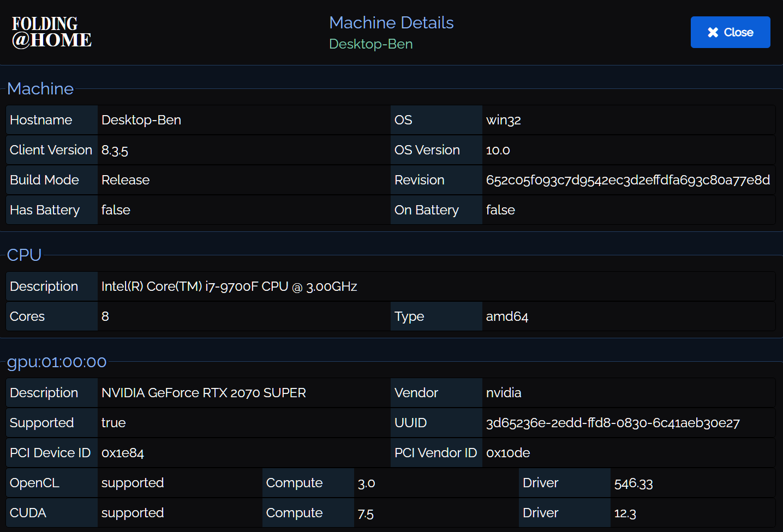
Task: Select the PCI Device ID value 0x1e84
Action: [123, 453]
